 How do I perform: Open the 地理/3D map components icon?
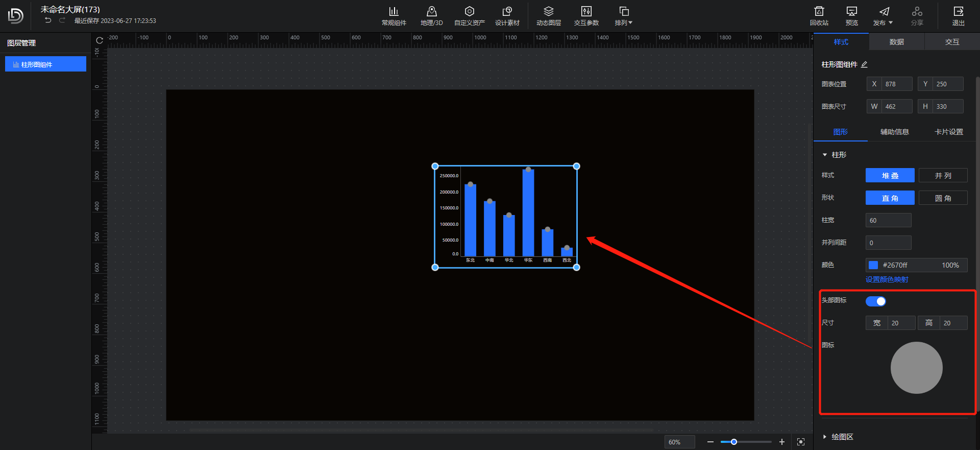coord(431,12)
